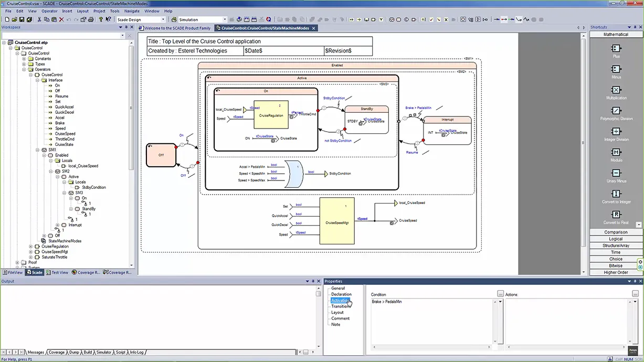The height and width of the screenshot is (362, 644).
Task: Collapse the Interface folder in the tree
Action: point(37,80)
